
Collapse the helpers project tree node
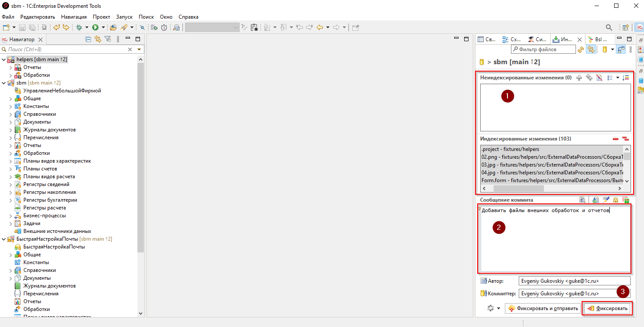click(x=4, y=59)
